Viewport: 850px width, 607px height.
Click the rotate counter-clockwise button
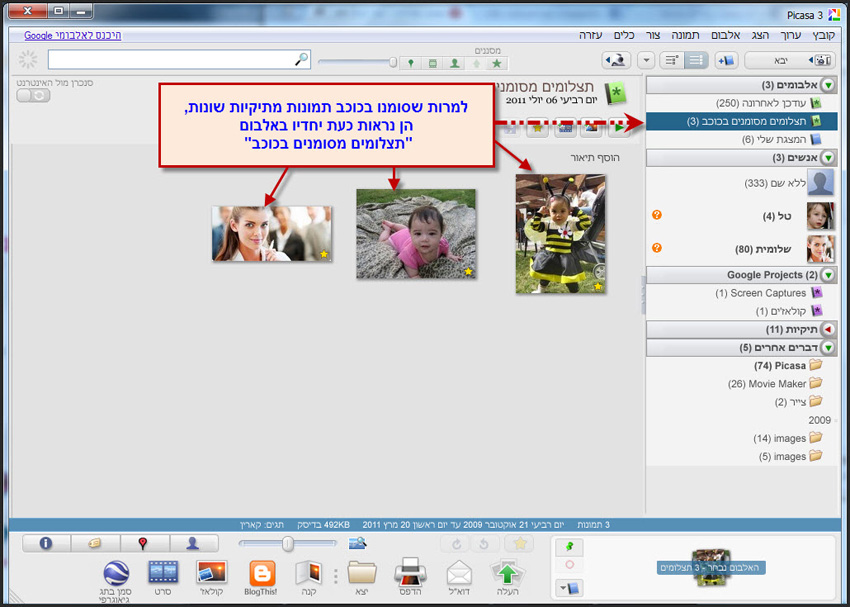point(486,544)
